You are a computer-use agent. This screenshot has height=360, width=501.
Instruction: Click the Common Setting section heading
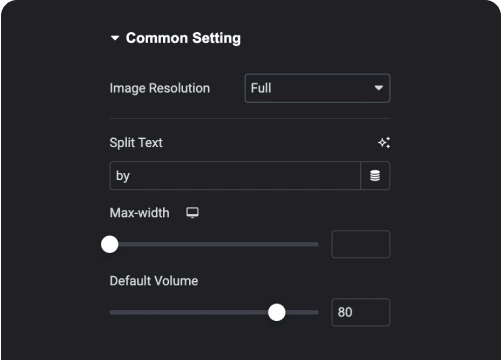183,38
